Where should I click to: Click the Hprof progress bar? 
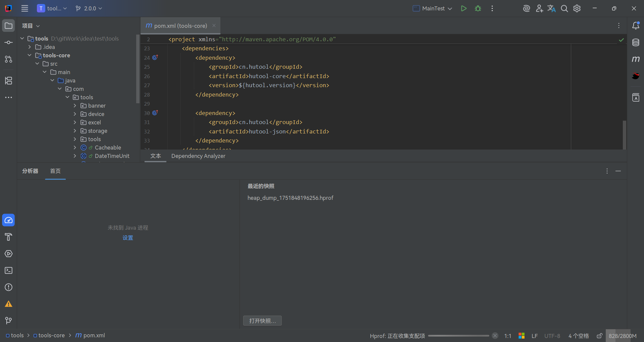click(x=459, y=336)
